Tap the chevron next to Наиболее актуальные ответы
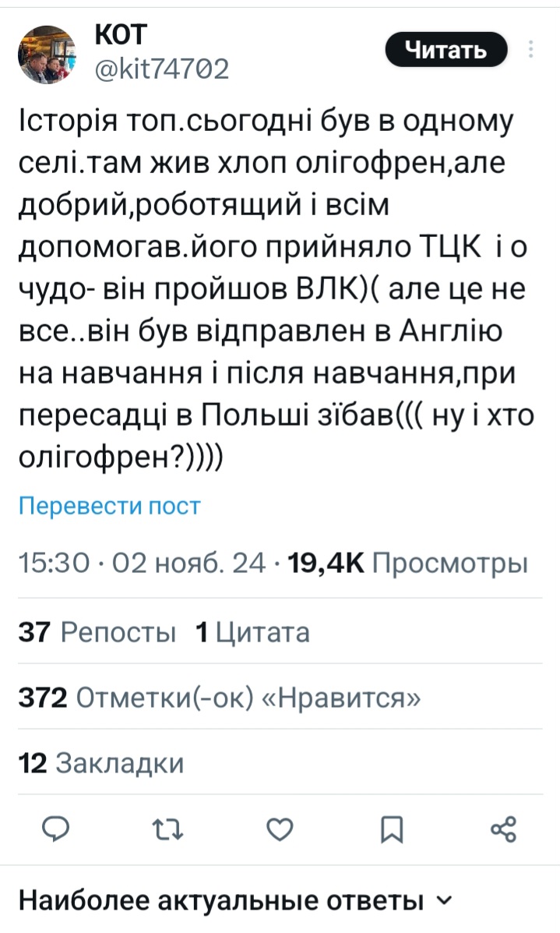The height and width of the screenshot is (933, 560). [442, 901]
